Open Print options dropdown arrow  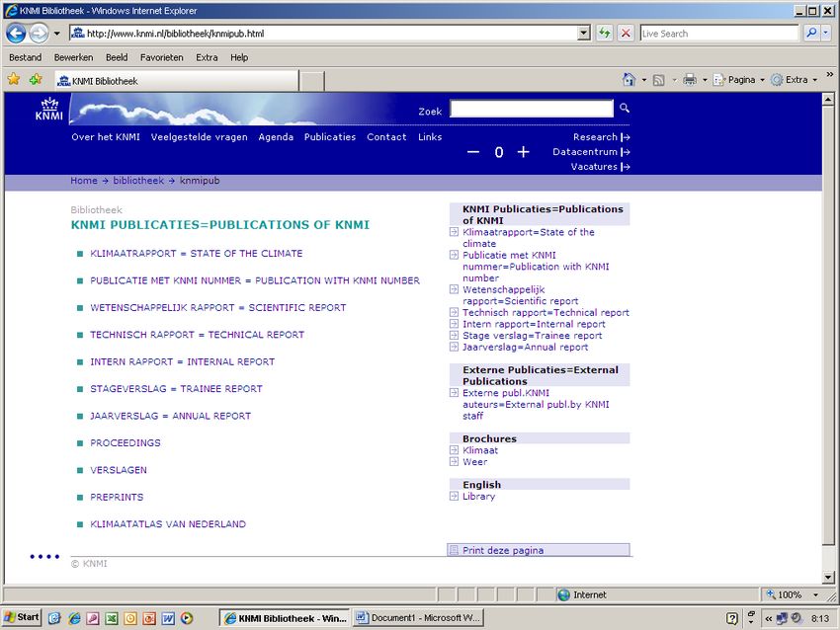pos(705,80)
